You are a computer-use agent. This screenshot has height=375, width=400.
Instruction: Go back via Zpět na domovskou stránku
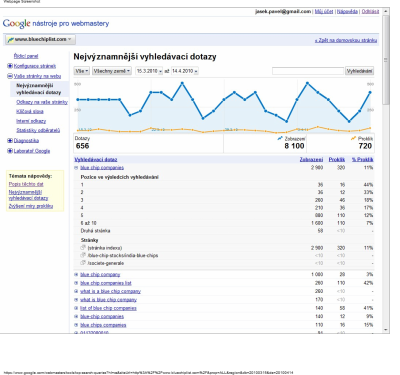point(346,40)
